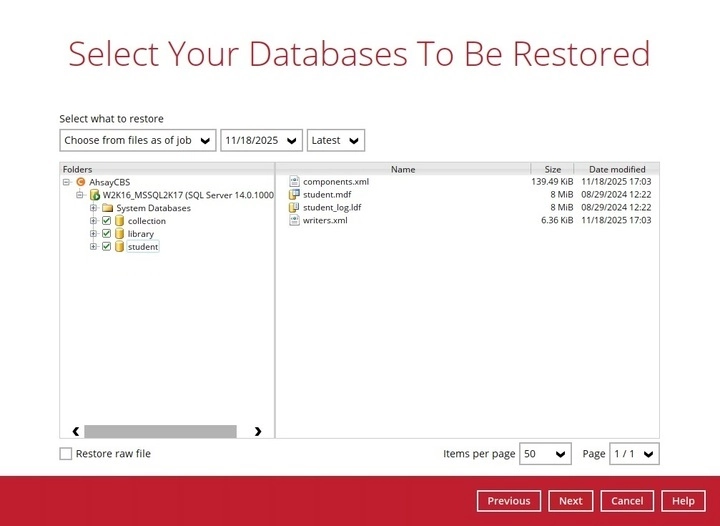This screenshot has height=526, width=720.
Task: Open the 11/18/2025 date dropdown
Action: point(261,141)
